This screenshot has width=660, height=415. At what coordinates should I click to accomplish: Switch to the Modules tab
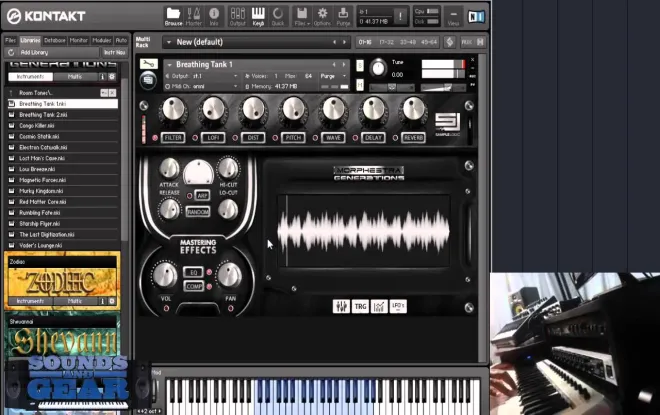point(101,40)
